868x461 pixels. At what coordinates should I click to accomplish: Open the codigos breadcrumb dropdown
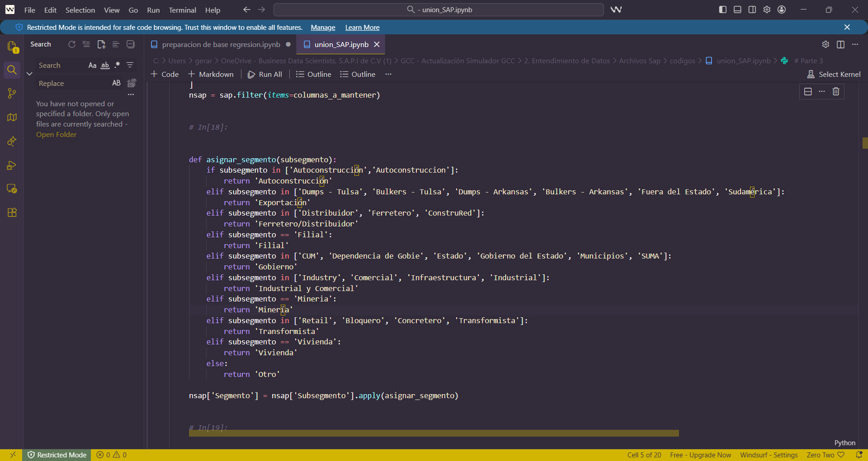coord(683,61)
